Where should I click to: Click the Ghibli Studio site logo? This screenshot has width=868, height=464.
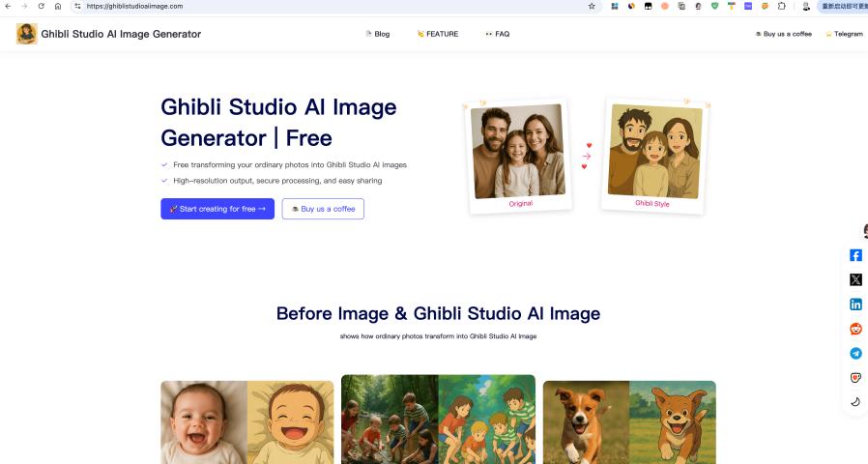click(x=27, y=34)
